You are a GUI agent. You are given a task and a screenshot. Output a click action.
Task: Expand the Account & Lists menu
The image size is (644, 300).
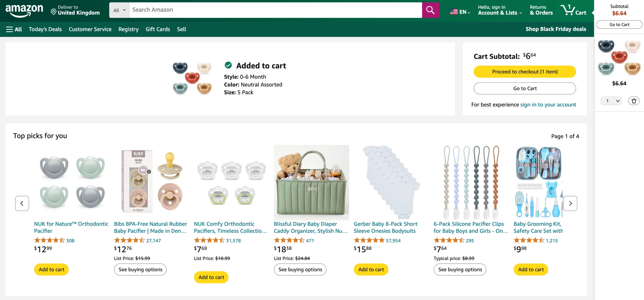500,10
